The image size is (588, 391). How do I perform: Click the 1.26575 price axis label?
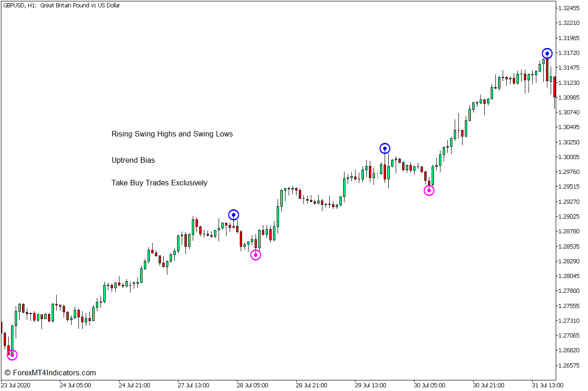click(x=568, y=366)
